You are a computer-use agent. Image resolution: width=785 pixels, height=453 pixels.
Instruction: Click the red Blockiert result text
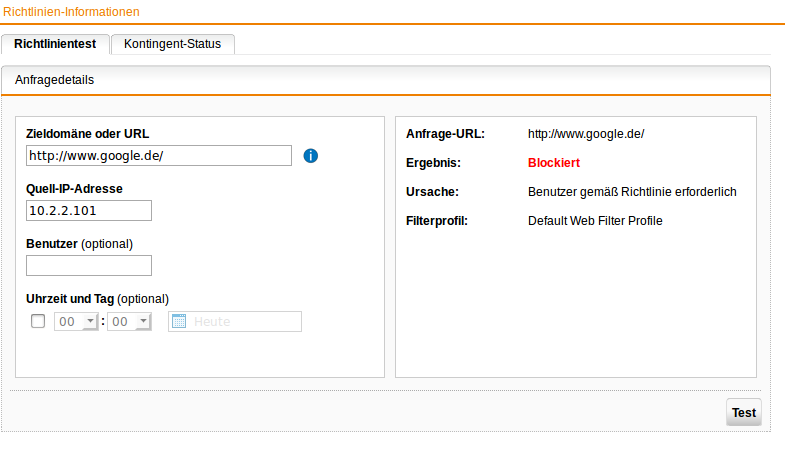(x=554, y=163)
